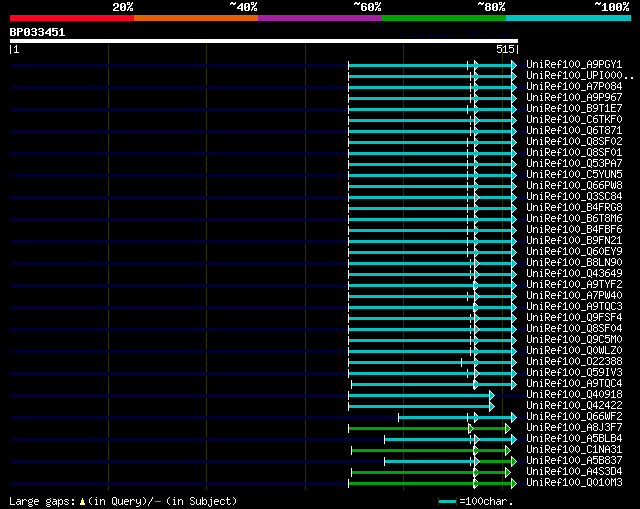Click the red 20% identity legend segment
Screen dimensions: 640x509
[x=72, y=18]
